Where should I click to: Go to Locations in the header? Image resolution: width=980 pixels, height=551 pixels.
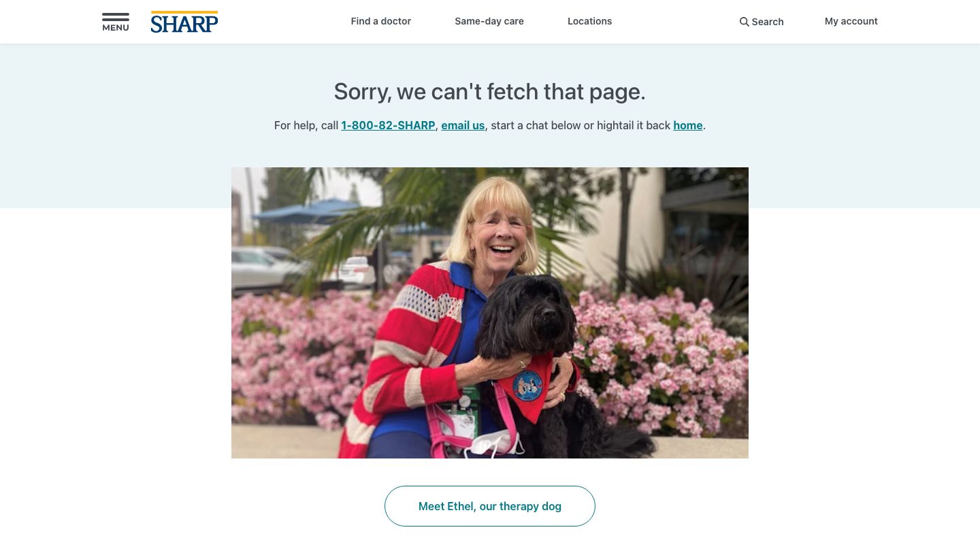pyautogui.click(x=590, y=21)
